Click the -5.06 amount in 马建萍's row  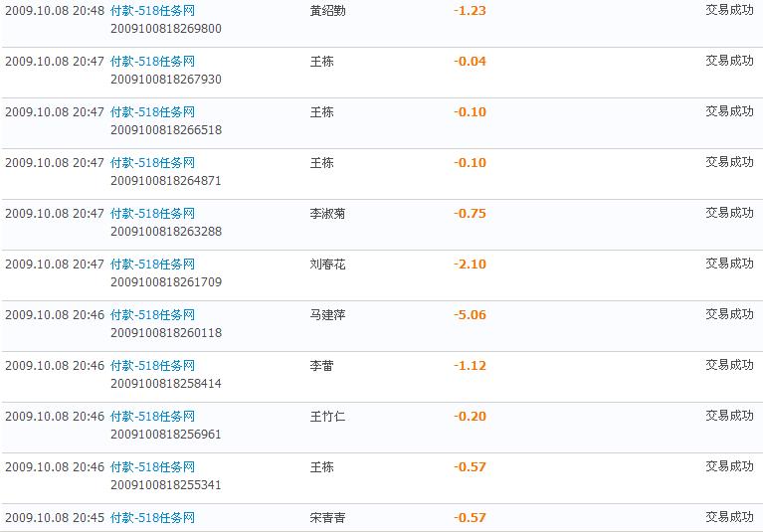470,315
